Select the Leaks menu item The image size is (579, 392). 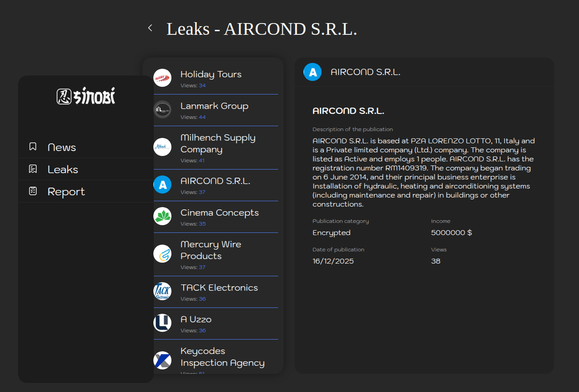click(63, 170)
